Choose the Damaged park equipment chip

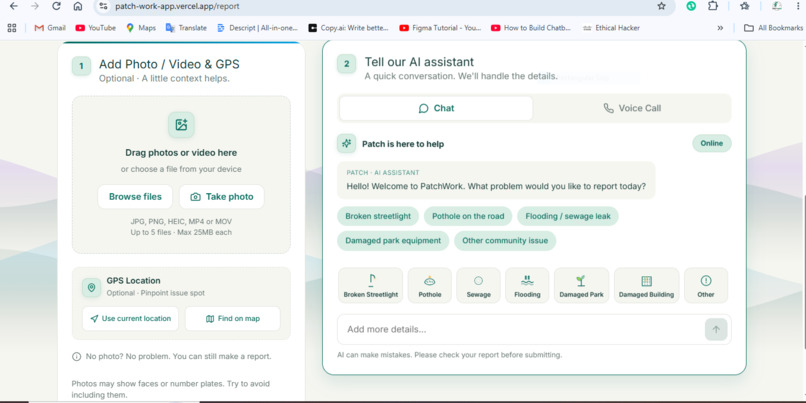point(393,241)
